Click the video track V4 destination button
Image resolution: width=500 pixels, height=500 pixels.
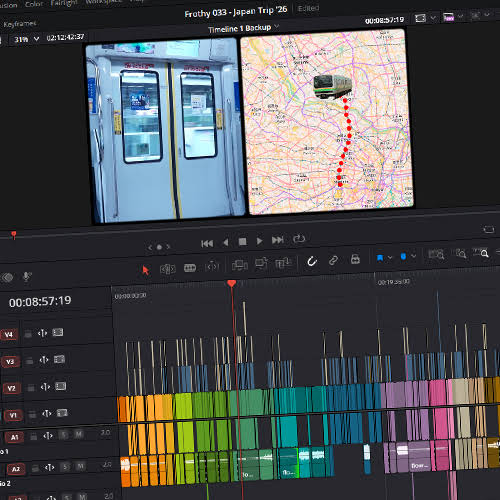pos(9,335)
